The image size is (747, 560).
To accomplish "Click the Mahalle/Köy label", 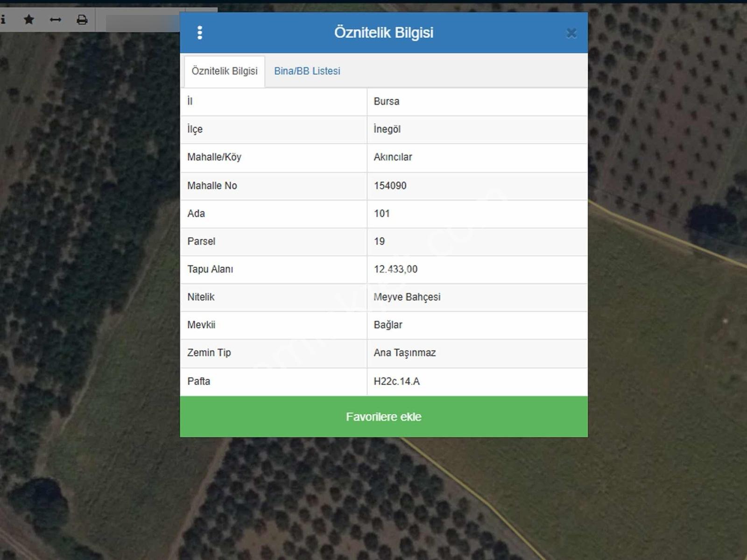I will 214,157.
